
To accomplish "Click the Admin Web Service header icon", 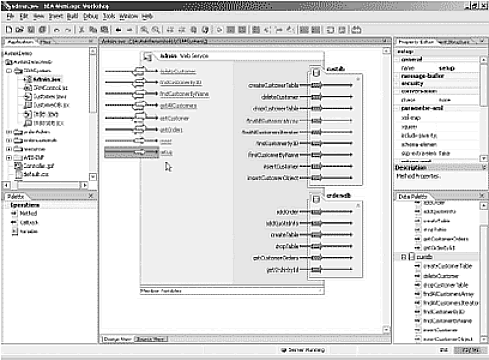I will click(x=147, y=57).
